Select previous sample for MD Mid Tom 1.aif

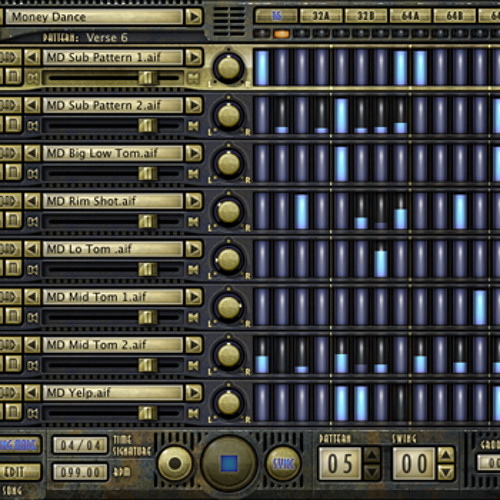[32, 297]
